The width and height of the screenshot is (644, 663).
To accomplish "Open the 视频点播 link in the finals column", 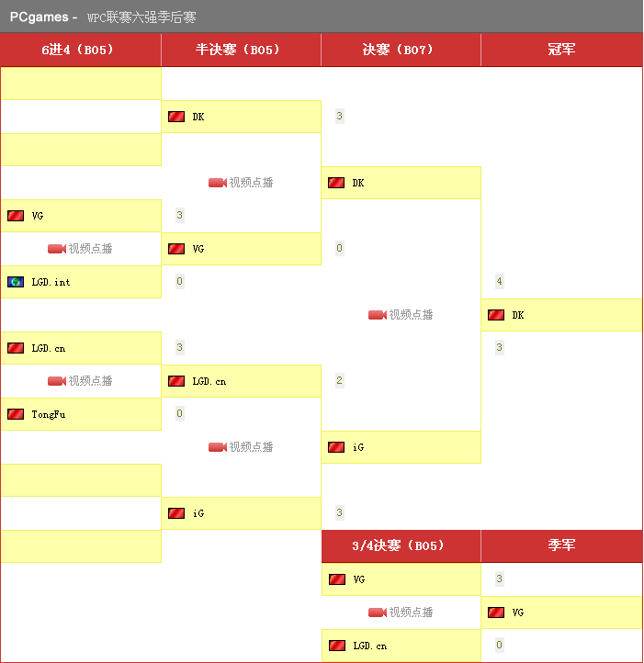I will point(411,315).
